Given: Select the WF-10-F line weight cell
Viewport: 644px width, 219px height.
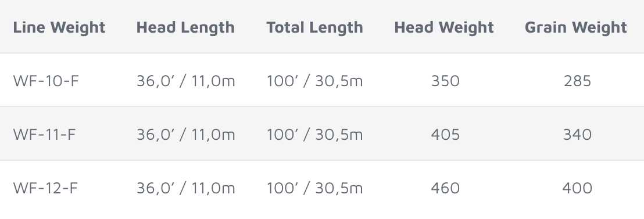Looking at the screenshot, I should 45,81.
